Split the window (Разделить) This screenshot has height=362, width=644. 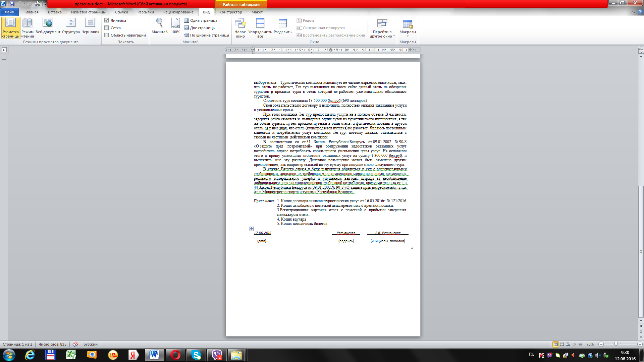tap(282, 27)
